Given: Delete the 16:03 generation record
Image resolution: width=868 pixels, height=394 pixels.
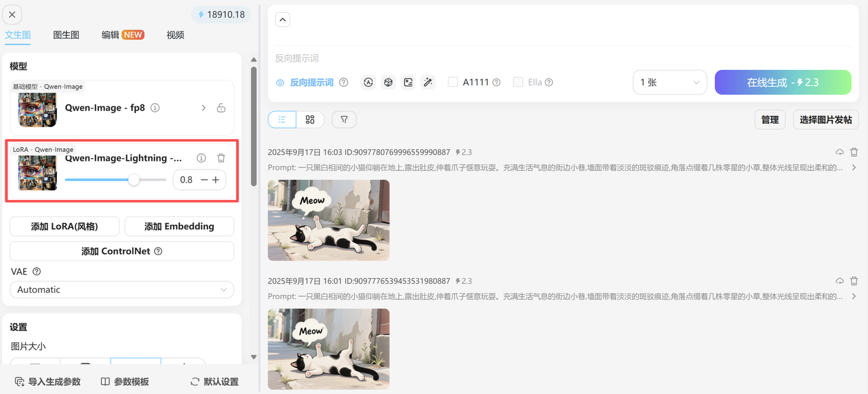Looking at the screenshot, I should 854,153.
